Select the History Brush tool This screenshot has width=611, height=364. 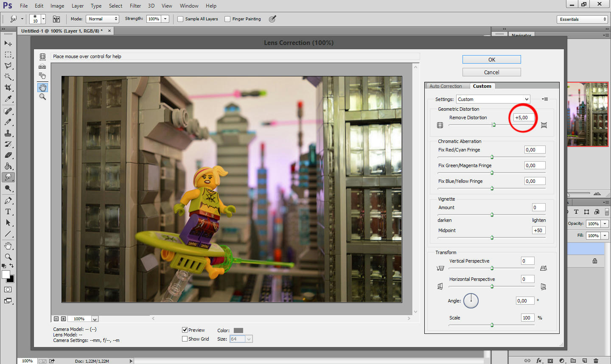[8, 144]
